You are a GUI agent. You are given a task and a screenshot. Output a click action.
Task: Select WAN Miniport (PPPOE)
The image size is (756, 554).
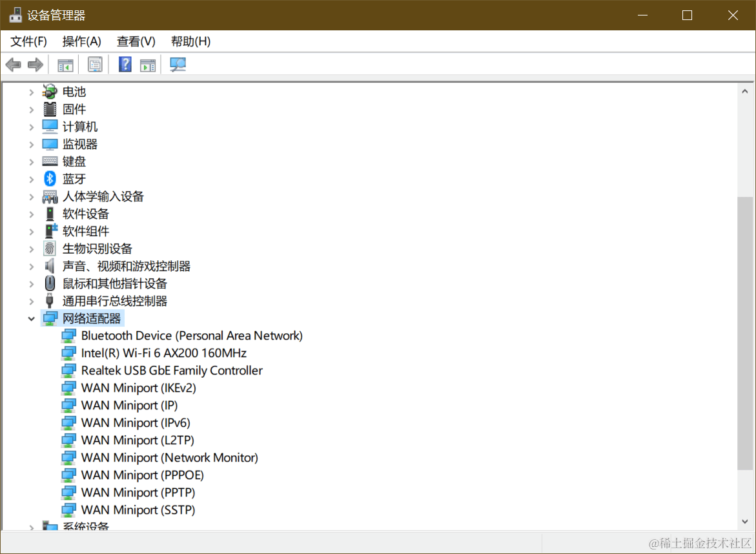coord(142,475)
